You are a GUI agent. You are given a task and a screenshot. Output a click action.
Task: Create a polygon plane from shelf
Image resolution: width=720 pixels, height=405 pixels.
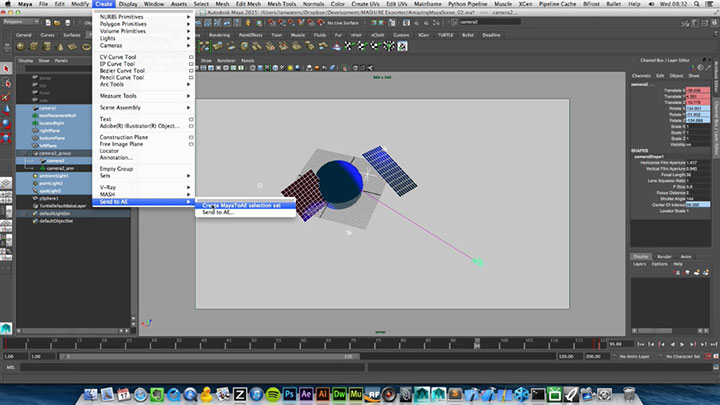point(73,46)
